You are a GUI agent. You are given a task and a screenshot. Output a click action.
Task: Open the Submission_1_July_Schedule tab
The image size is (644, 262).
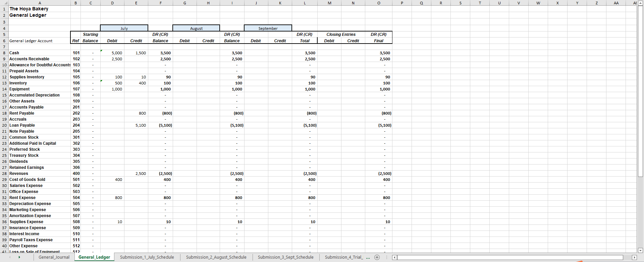click(x=147, y=257)
